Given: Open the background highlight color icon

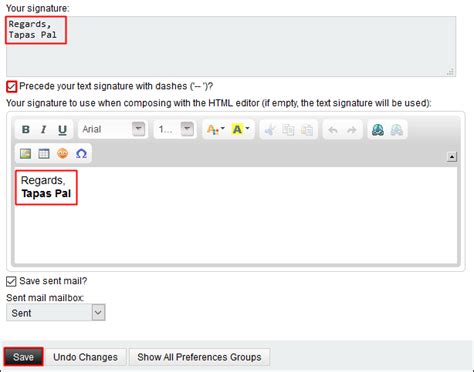Looking at the screenshot, I should point(237,129).
